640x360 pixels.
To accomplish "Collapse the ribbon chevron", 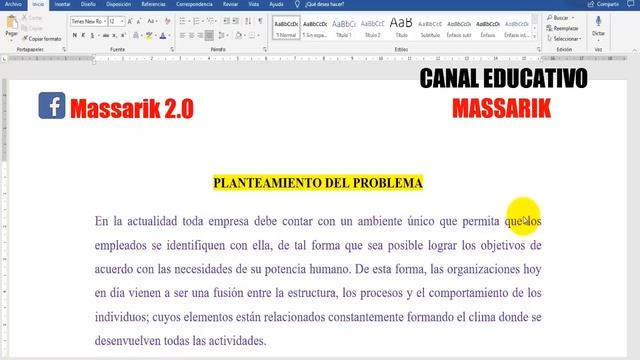I will tap(634, 50).
